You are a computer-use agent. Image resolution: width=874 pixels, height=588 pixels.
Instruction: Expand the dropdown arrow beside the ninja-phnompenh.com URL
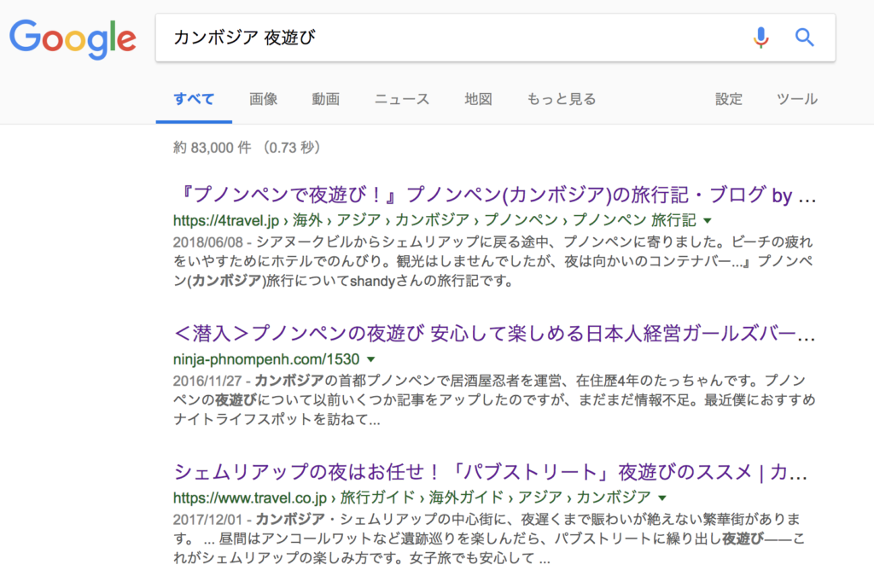[x=371, y=359]
